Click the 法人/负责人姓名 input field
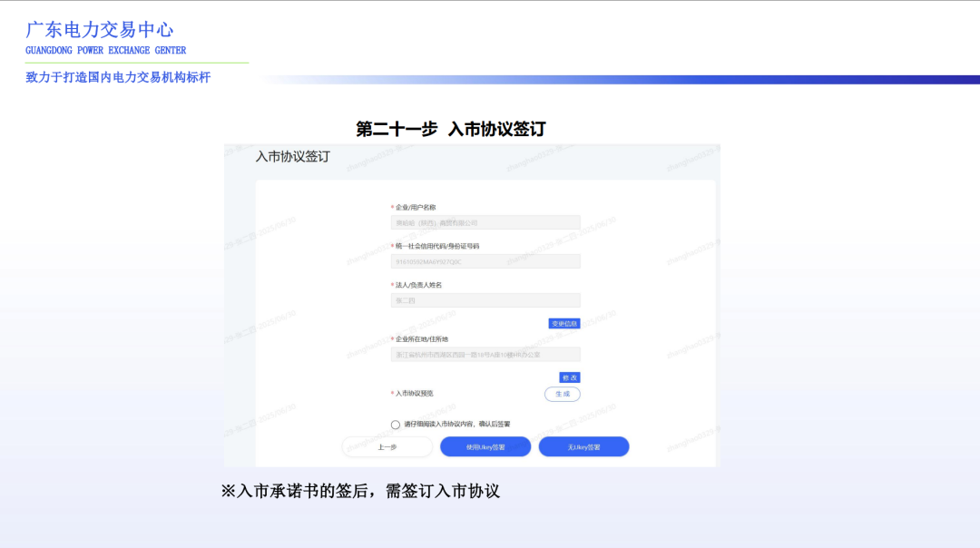 click(x=485, y=300)
